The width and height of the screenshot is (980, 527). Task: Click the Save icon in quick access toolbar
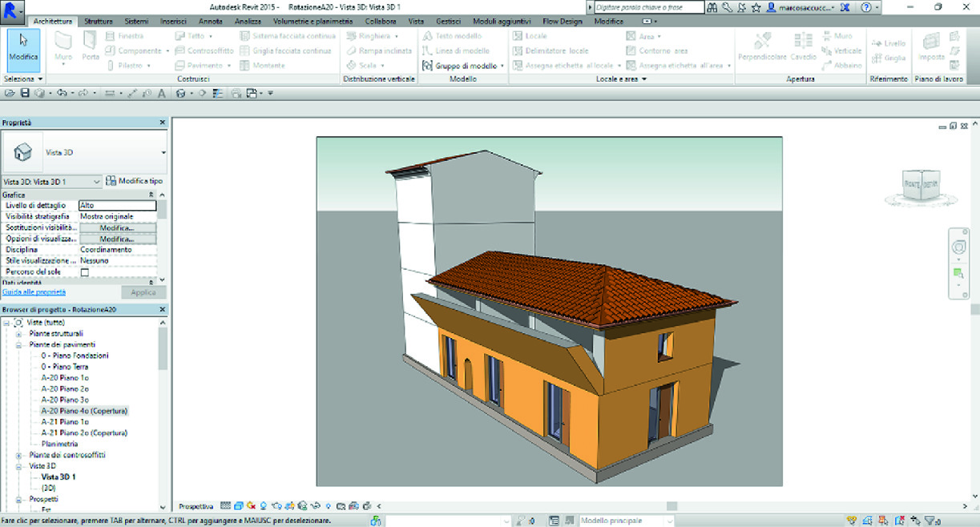pyautogui.click(x=24, y=94)
